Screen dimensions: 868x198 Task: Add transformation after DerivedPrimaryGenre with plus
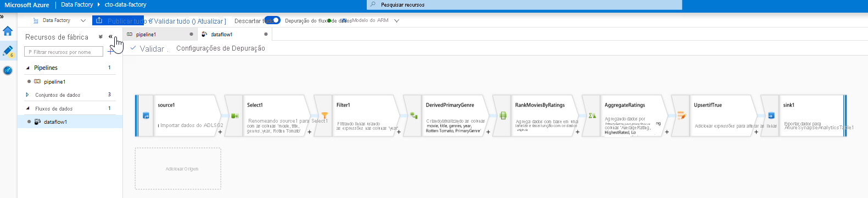coord(488,132)
